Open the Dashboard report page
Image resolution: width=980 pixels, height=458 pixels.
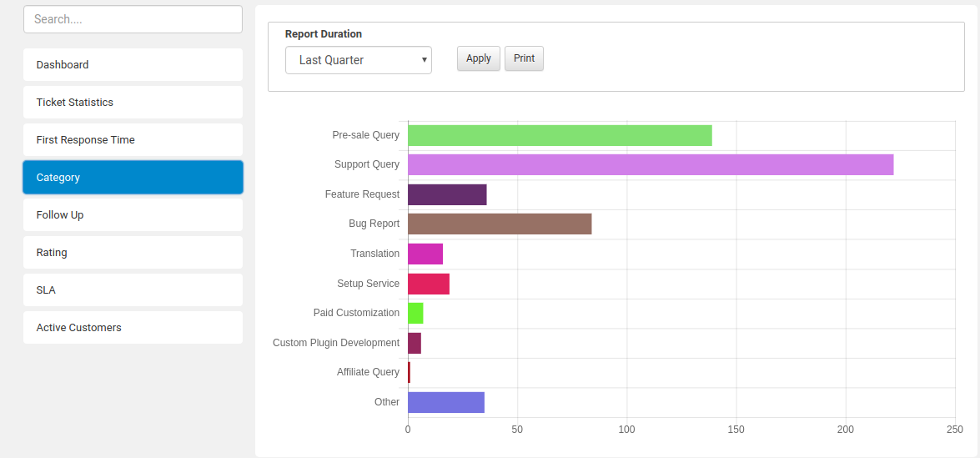click(x=133, y=64)
